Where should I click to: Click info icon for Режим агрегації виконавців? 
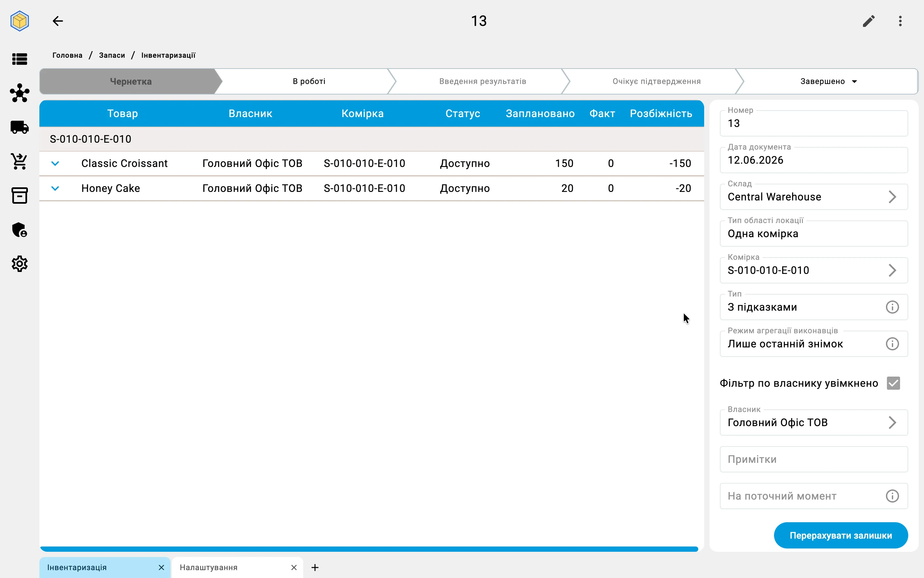pyautogui.click(x=892, y=344)
